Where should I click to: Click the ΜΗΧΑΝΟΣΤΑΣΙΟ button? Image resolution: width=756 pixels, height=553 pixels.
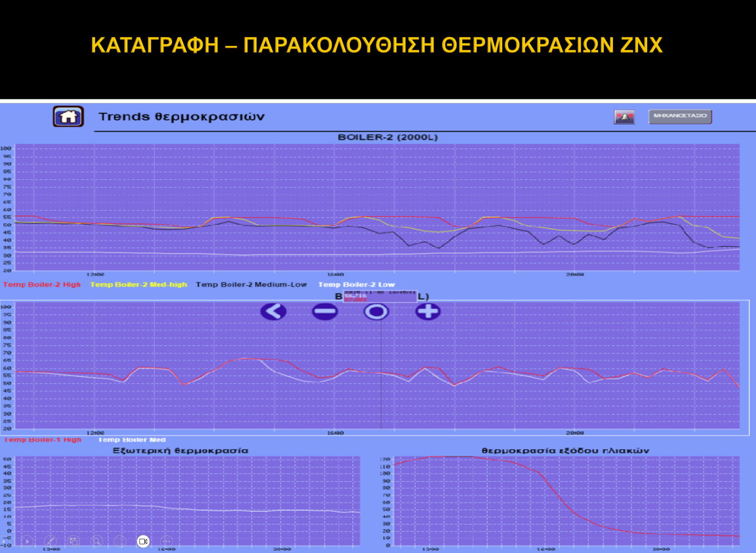pyautogui.click(x=680, y=116)
